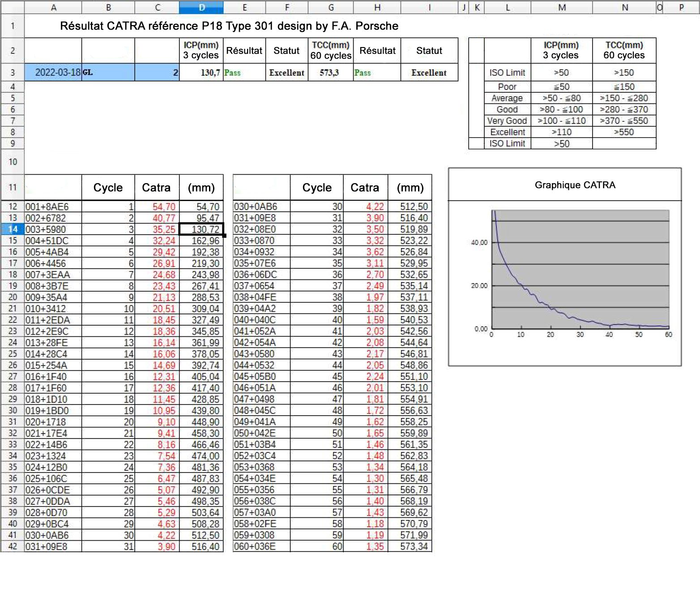Click the mm value 95,47

pos(201,218)
